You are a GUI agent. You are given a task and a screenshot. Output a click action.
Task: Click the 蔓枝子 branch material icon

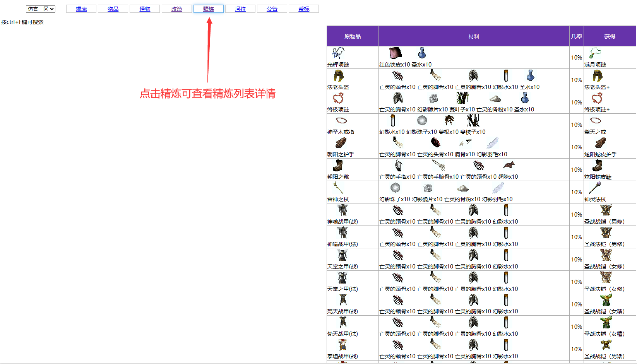tap(473, 120)
